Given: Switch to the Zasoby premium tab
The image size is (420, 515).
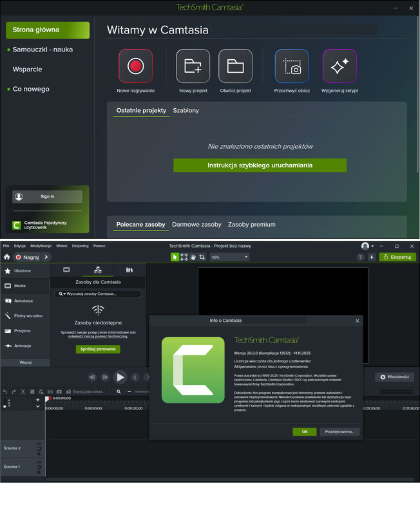Looking at the screenshot, I should click(x=252, y=225).
